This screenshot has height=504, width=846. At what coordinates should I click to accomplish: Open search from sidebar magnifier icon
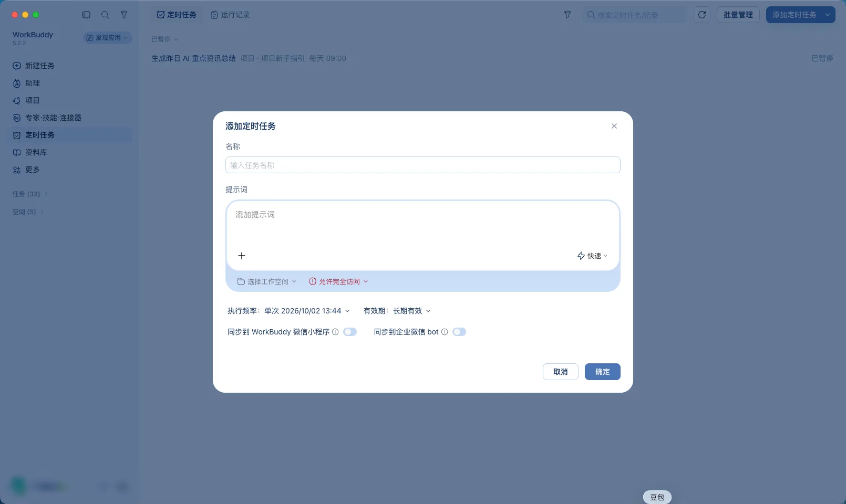(105, 15)
